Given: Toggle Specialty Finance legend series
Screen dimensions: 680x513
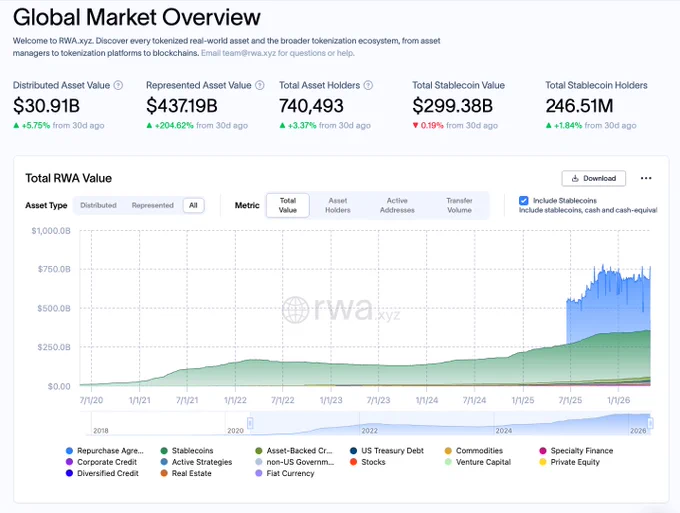Looking at the screenshot, I should click(x=576, y=451).
